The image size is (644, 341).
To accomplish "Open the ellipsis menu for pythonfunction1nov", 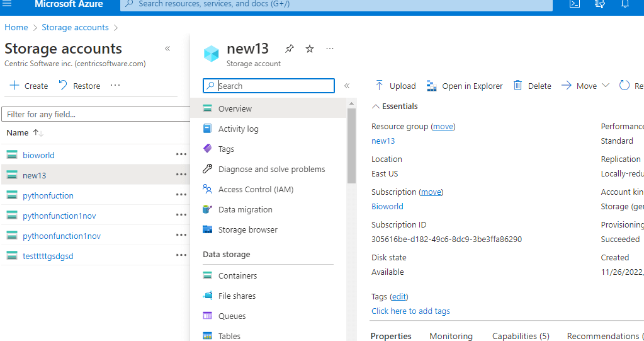I will pyautogui.click(x=181, y=215).
